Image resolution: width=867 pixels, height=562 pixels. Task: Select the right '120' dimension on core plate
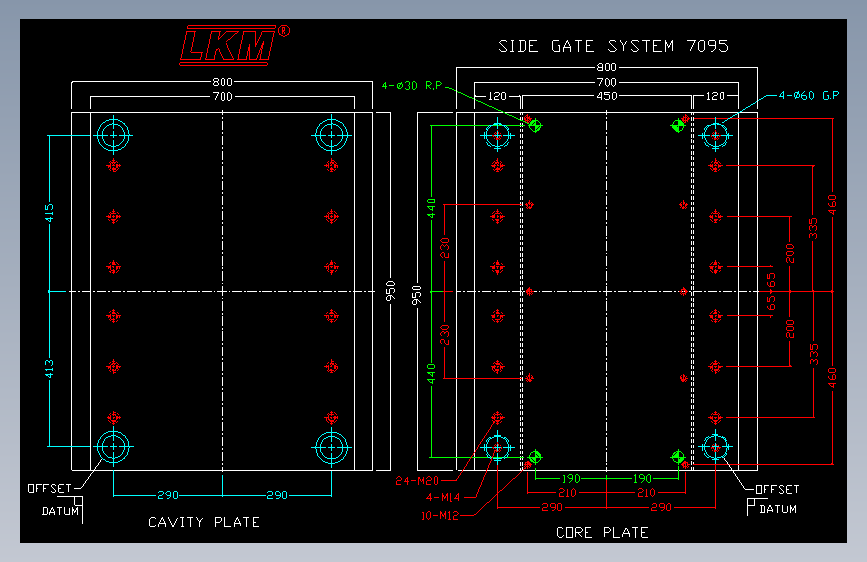tap(715, 96)
